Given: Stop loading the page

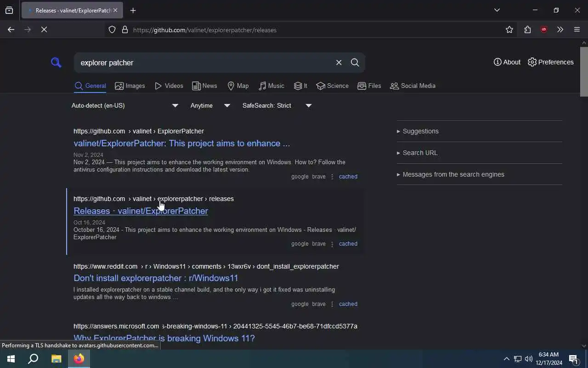Looking at the screenshot, I should pyautogui.click(x=44, y=29).
